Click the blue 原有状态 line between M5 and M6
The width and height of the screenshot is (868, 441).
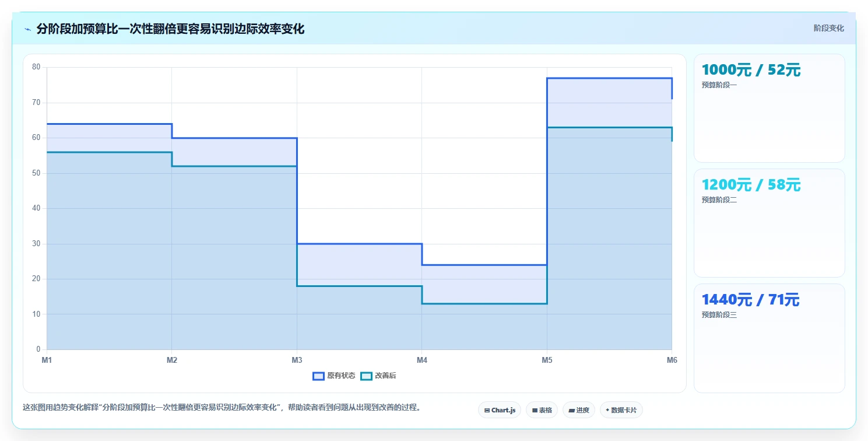(609, 78)
